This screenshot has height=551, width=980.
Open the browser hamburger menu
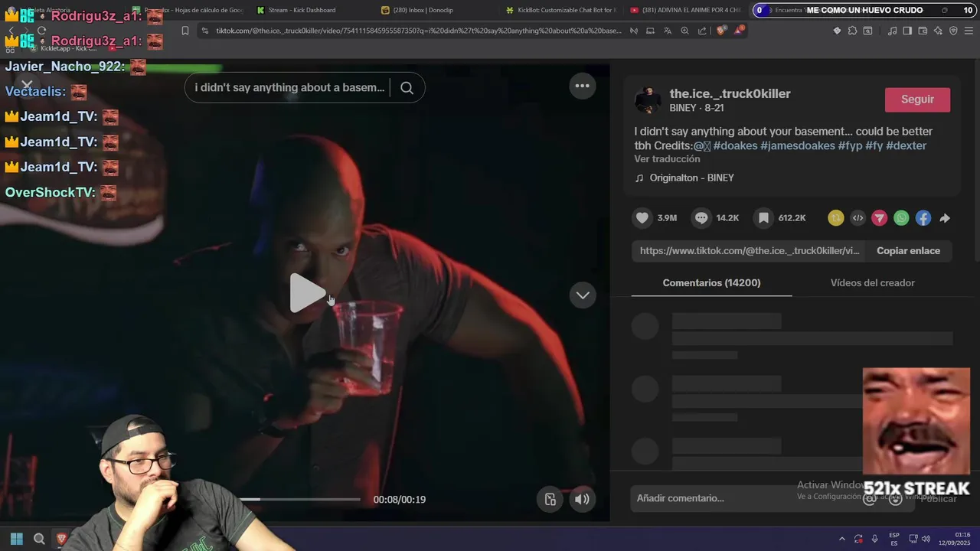pyautogui.click(x=969, y=31)
